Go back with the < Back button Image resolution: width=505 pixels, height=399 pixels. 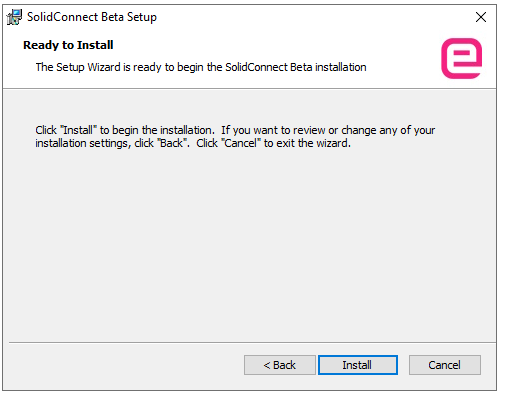[x=280, y=365]
